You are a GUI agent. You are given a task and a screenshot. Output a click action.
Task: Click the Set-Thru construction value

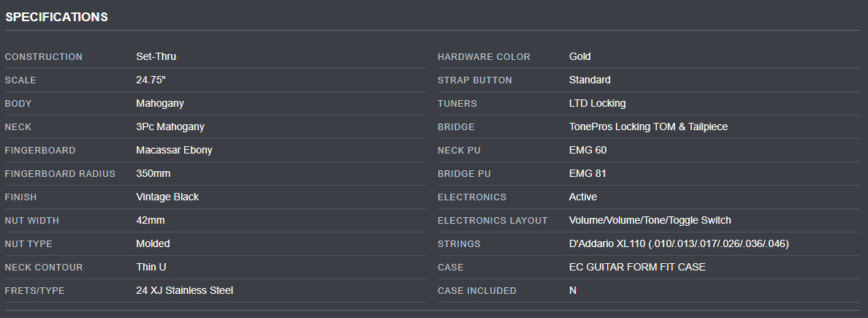pyautogui.click(x=156, y=56)
